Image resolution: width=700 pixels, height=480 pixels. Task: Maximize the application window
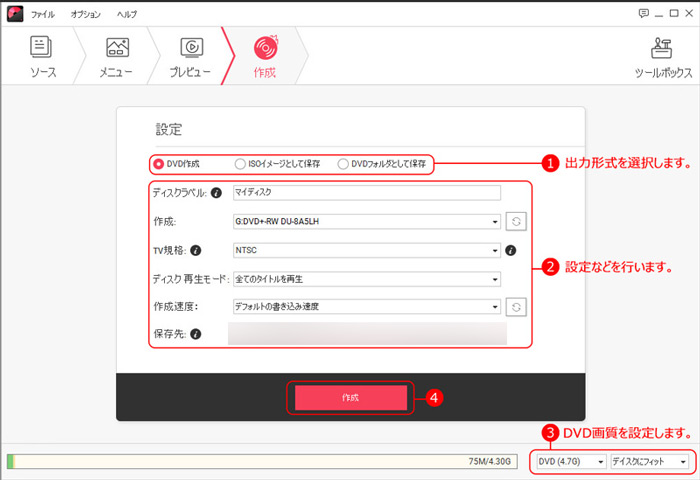click(x=674, y=13)
